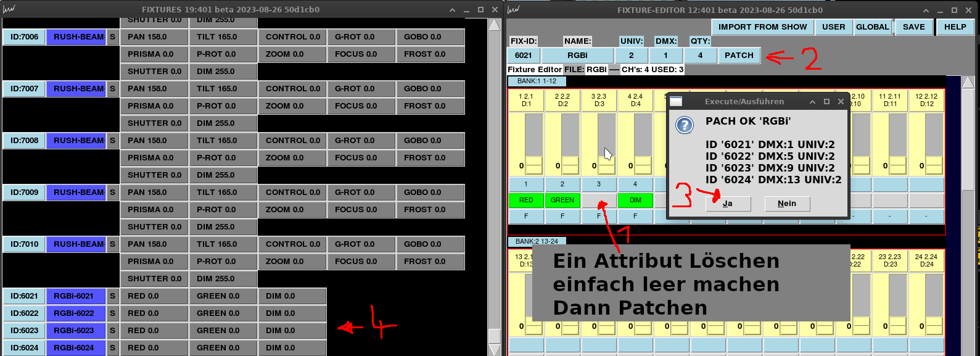Open the Execute/Ausführen dialog window menu icon
The width and height of the screenshot is (980, 356).
pos(676,102)
